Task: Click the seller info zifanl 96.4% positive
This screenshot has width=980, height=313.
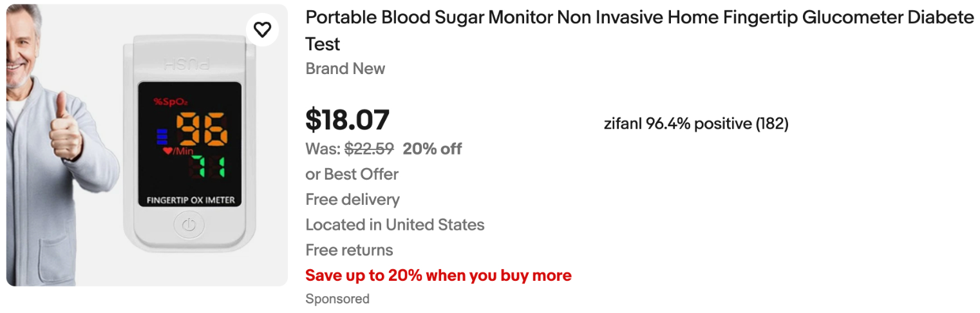Action: (695, 124)
